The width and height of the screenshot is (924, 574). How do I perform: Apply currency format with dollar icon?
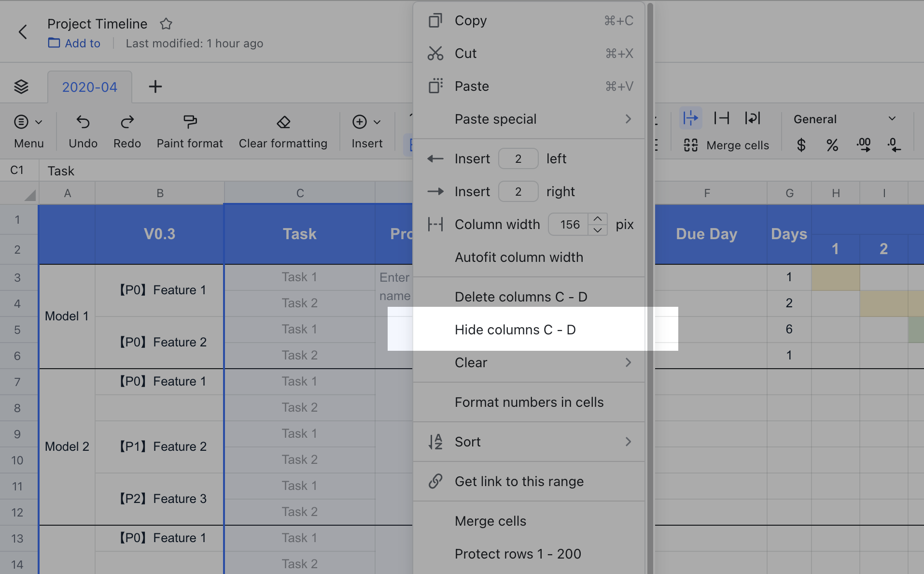point(800,145)
